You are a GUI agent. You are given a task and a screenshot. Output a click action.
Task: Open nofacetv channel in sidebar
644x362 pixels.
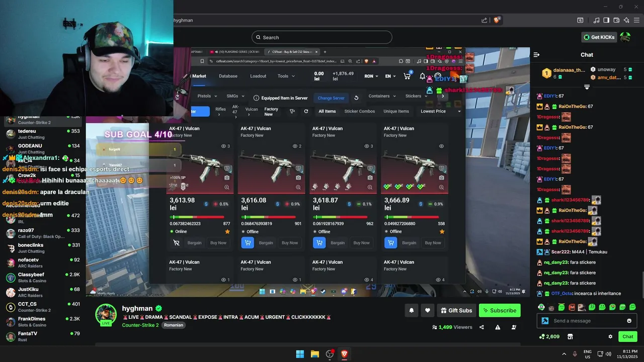43,263
